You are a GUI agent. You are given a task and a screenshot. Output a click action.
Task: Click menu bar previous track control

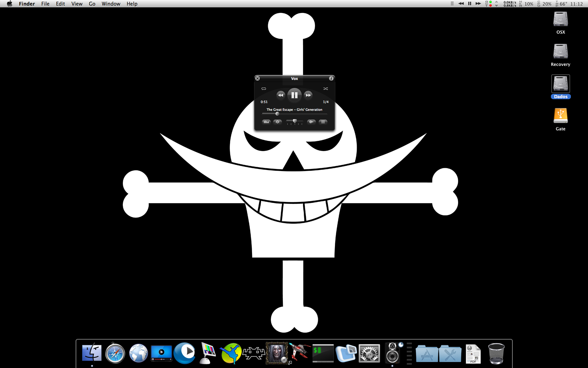(x=461, y=4)
